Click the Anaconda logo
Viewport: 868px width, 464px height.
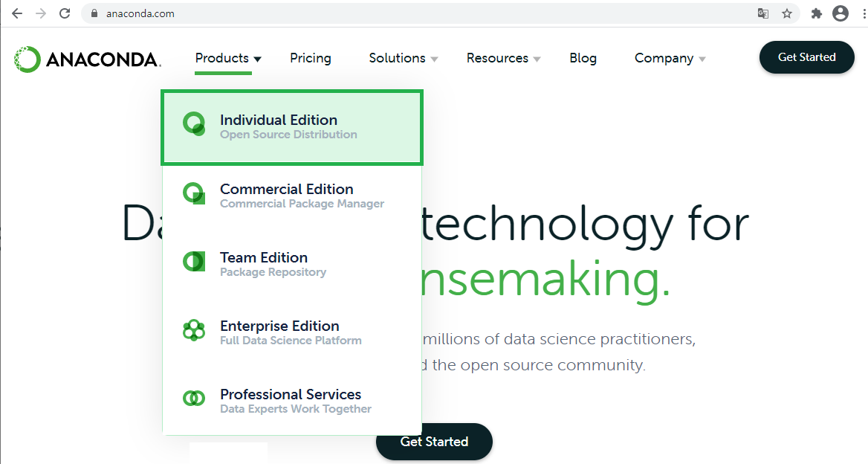[88, 59]
